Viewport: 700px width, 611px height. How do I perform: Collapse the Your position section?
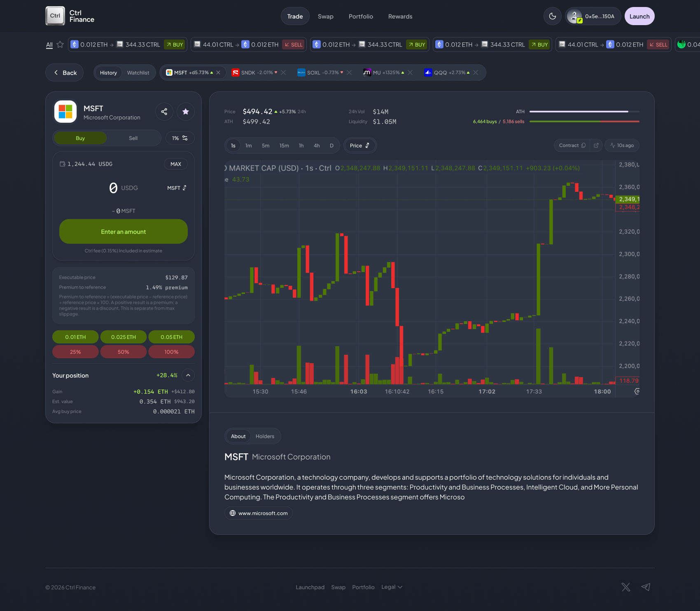coord(188,375)
